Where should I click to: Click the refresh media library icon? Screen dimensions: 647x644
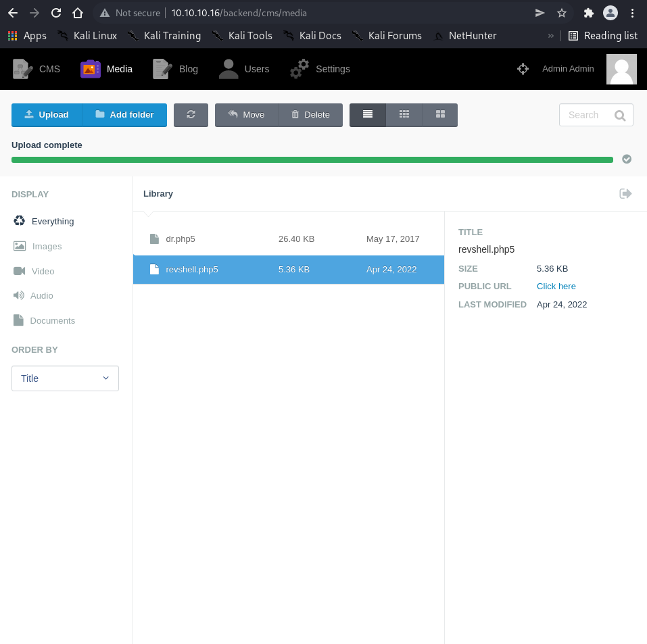click(191, 115)
